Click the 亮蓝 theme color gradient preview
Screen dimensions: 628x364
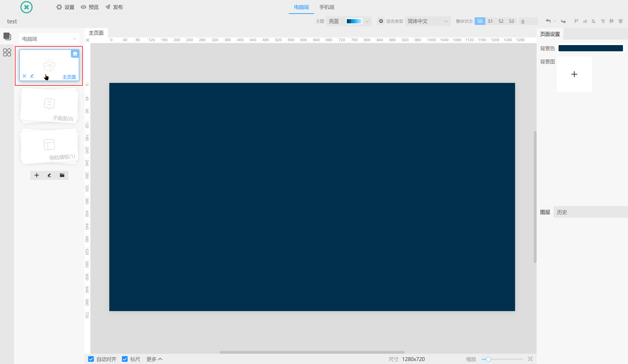[x=354, y=21]
